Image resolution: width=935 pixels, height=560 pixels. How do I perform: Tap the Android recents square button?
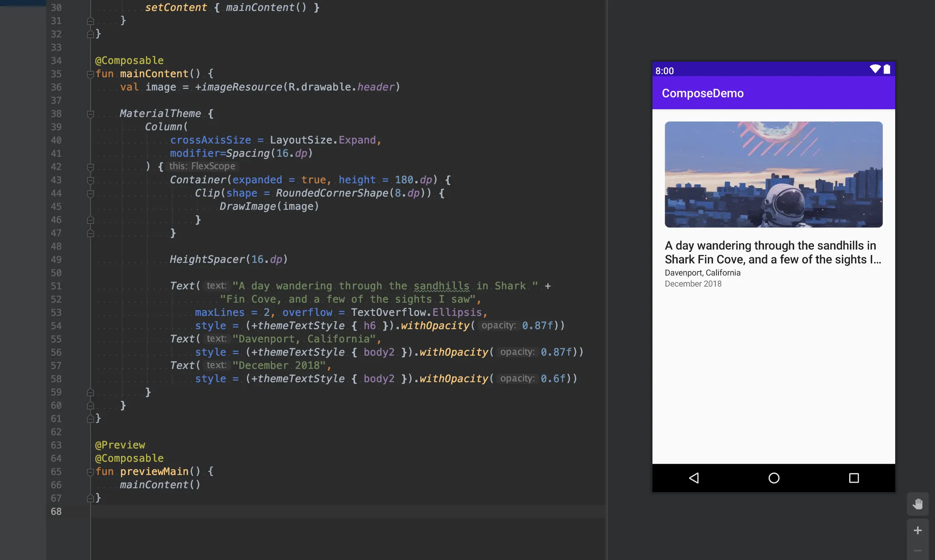[854, 478]
